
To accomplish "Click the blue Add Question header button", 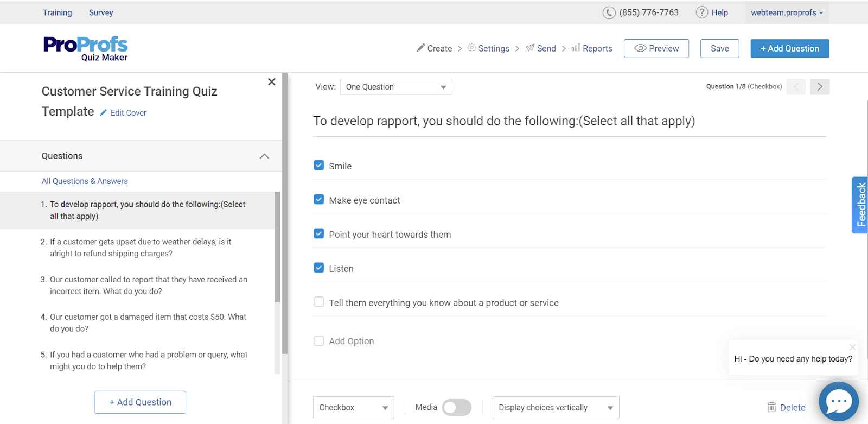I will pos(790,48).
